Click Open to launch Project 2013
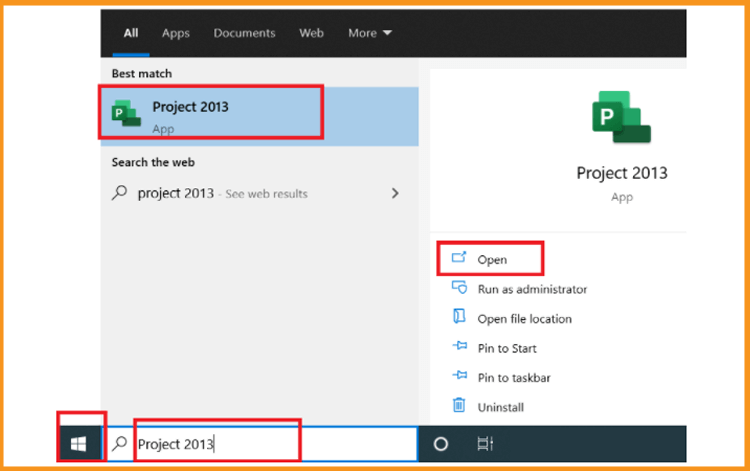Image resolution: width=750 pixels, height=471 pixels. pos(492,260)
